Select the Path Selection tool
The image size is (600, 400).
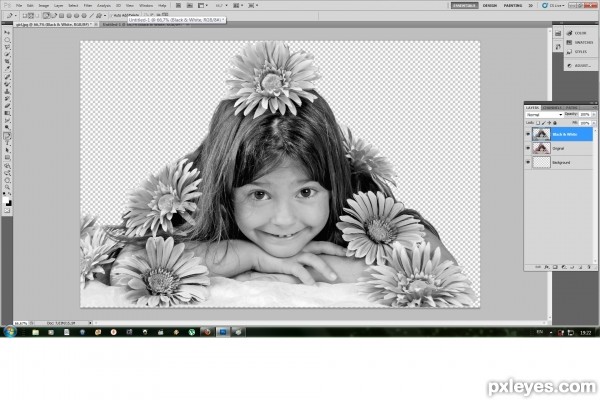tap(7, 150)
